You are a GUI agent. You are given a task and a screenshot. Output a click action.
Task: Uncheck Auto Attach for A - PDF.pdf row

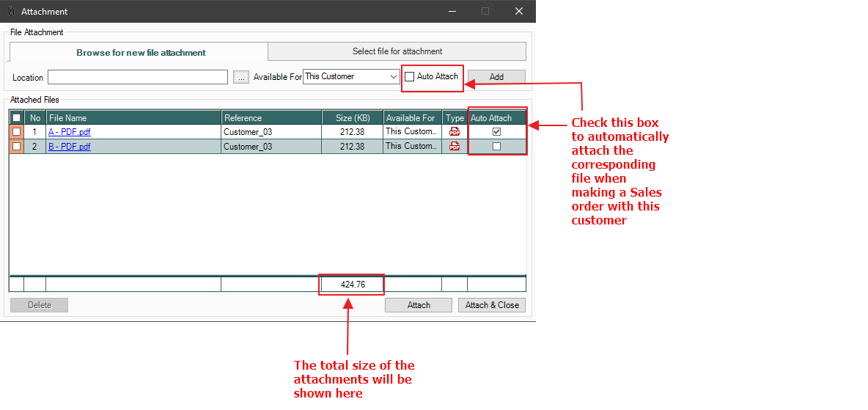point(496,132)
